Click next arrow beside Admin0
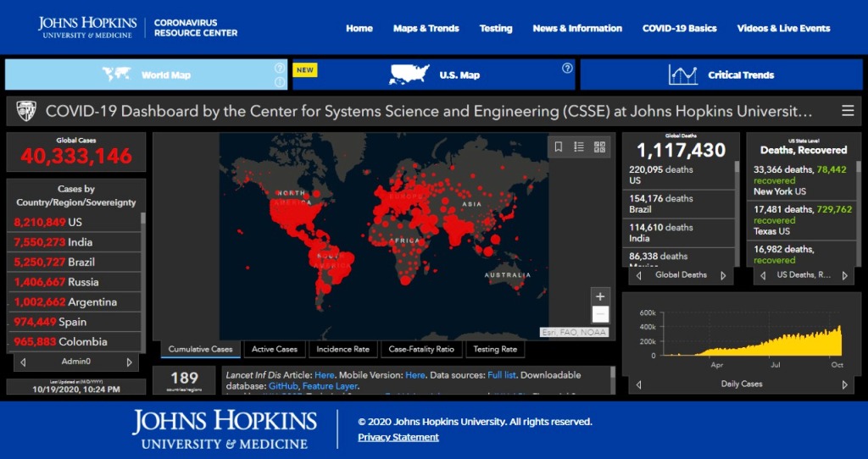Viewport: 868px width, 459px height. 130,362
